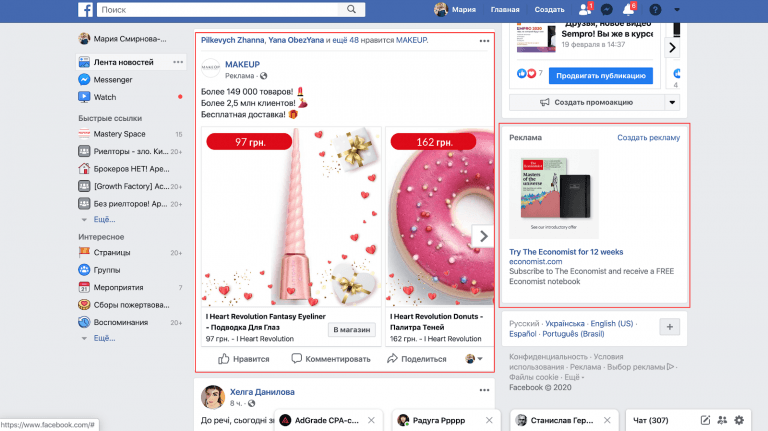
Task: Click the Группы icon
Action: point(84,270)
